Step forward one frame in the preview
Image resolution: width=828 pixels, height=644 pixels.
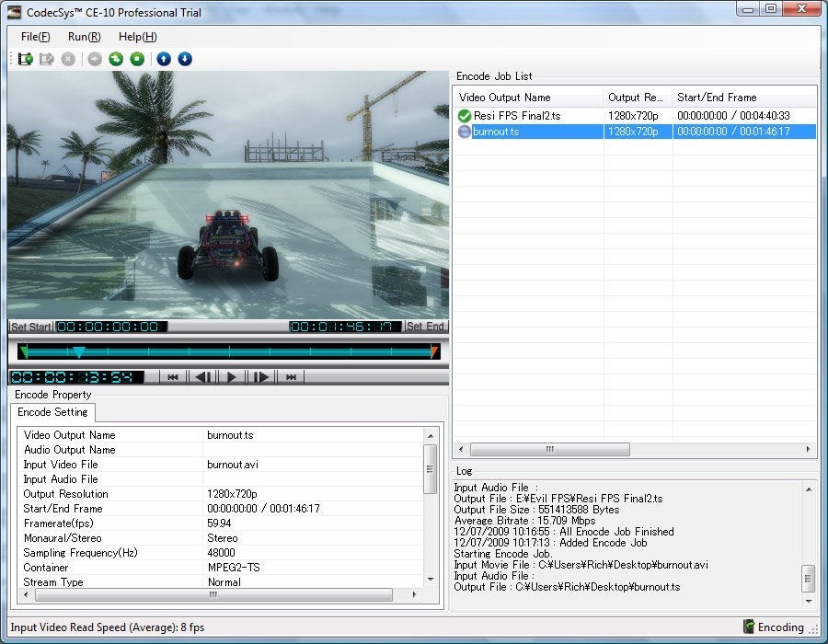coord(261,376)
